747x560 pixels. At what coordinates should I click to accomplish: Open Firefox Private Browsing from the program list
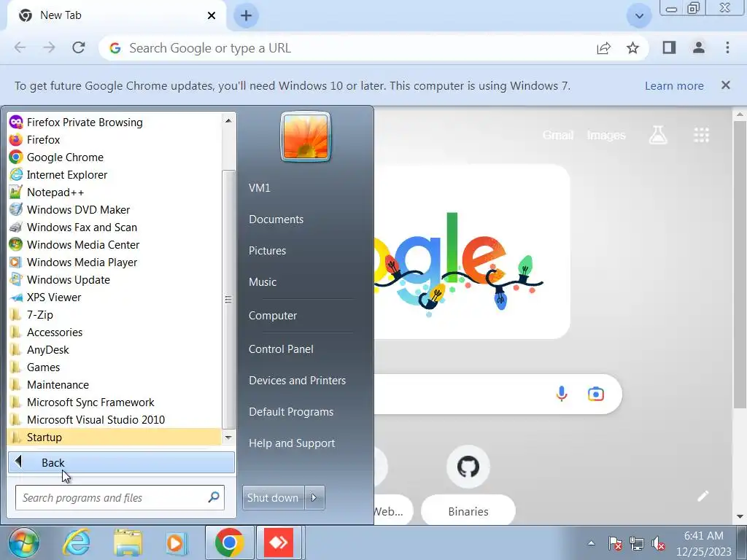tap(115, 122)
